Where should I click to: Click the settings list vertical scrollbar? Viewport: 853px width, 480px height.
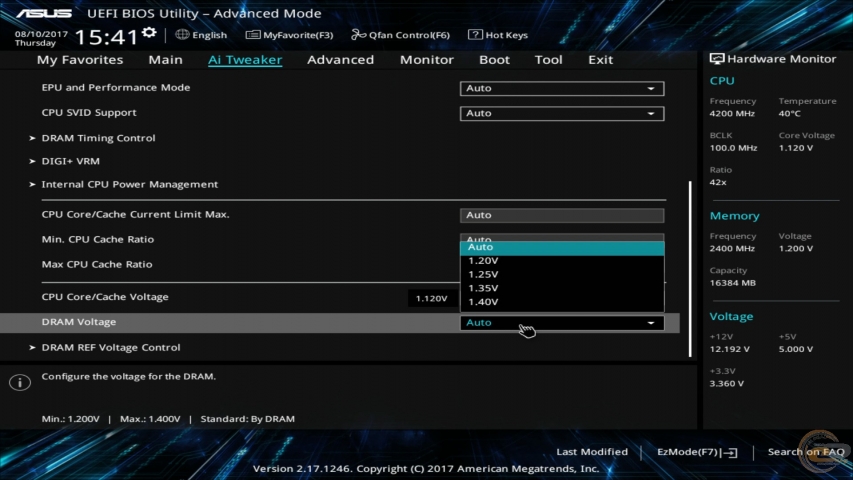pos(690,269)
